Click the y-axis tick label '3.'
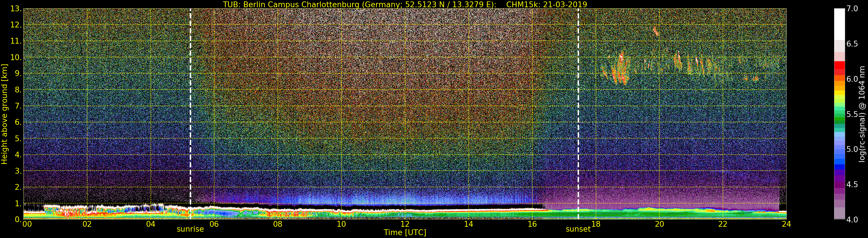 point(18,171)
